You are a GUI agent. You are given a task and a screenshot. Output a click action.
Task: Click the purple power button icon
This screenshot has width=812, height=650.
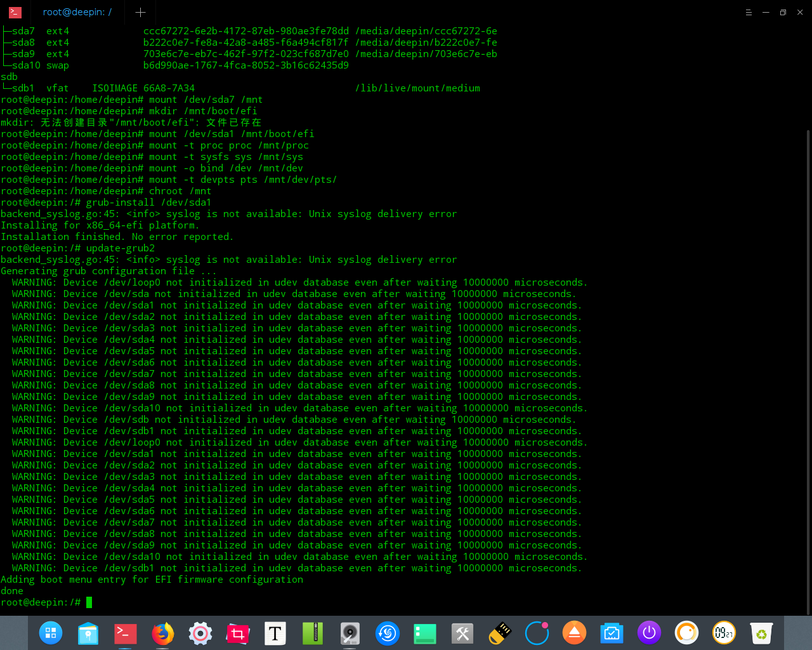[x=649, y=633]
